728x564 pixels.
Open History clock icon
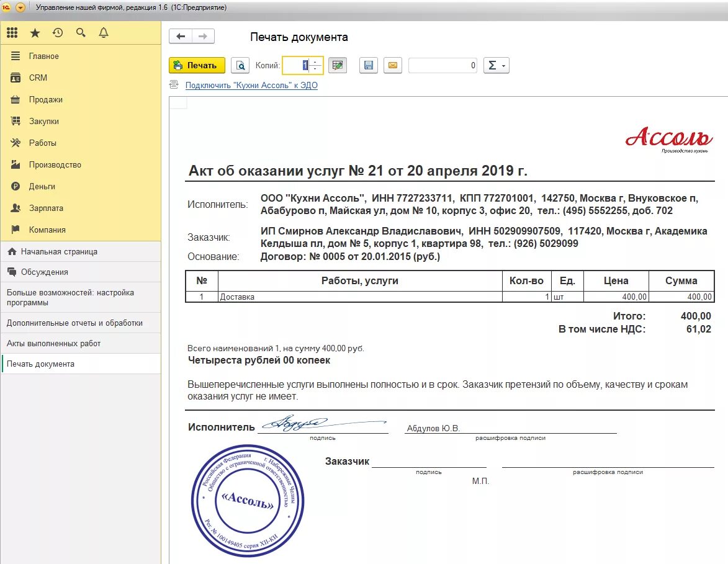pyautogui.click(x=58, y=32)
